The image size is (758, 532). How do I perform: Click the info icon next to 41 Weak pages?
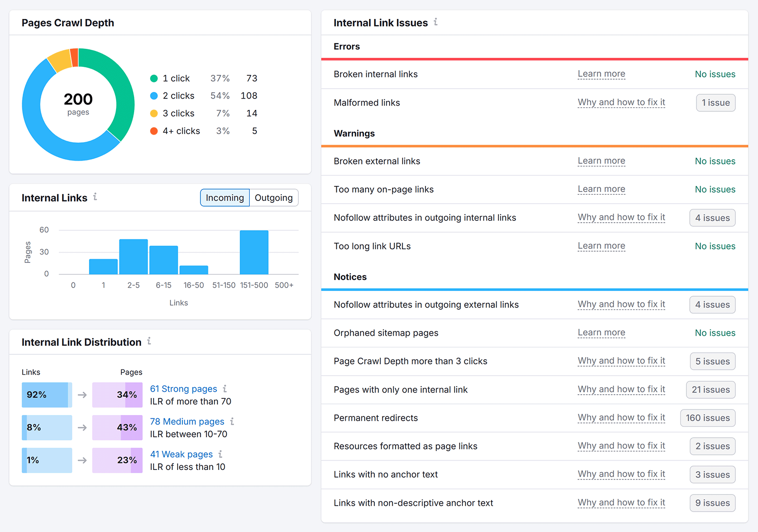[x=220, y=454]
